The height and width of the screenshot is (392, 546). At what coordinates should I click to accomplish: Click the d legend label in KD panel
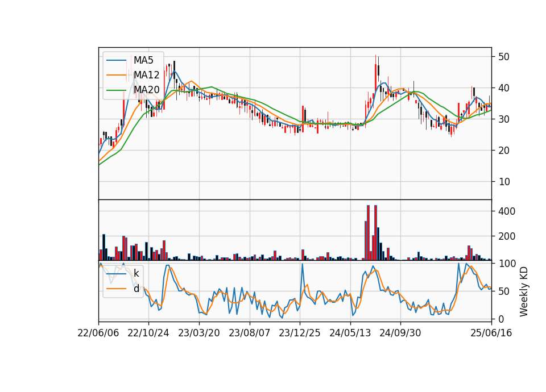tap(136, 289)
